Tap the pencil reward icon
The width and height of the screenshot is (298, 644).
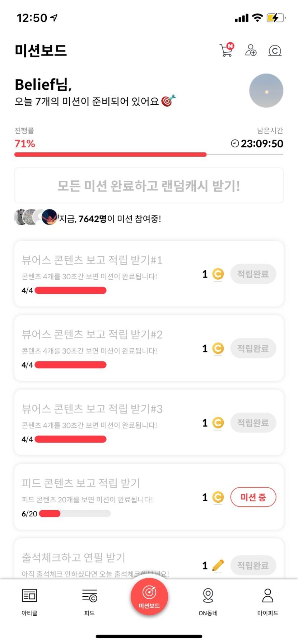pyautogui.click(x=218, y=565)
